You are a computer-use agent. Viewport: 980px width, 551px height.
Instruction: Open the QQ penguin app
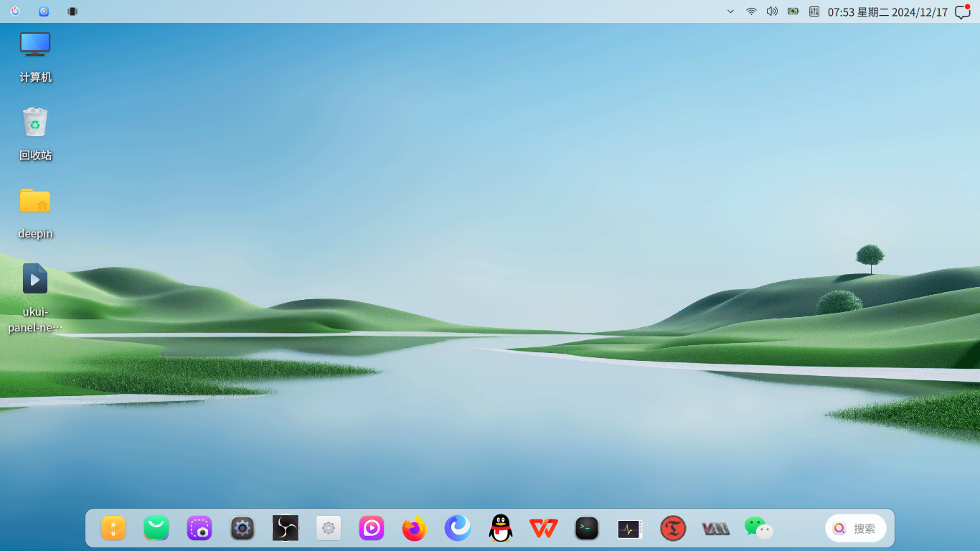click(501, 529)
